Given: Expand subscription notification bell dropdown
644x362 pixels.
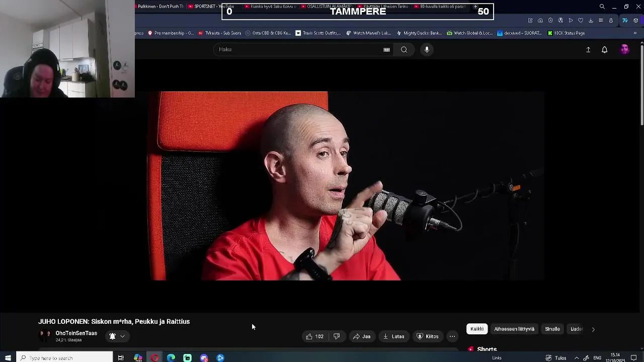Looking at the screenshot, I should click(x=117, y=336).
